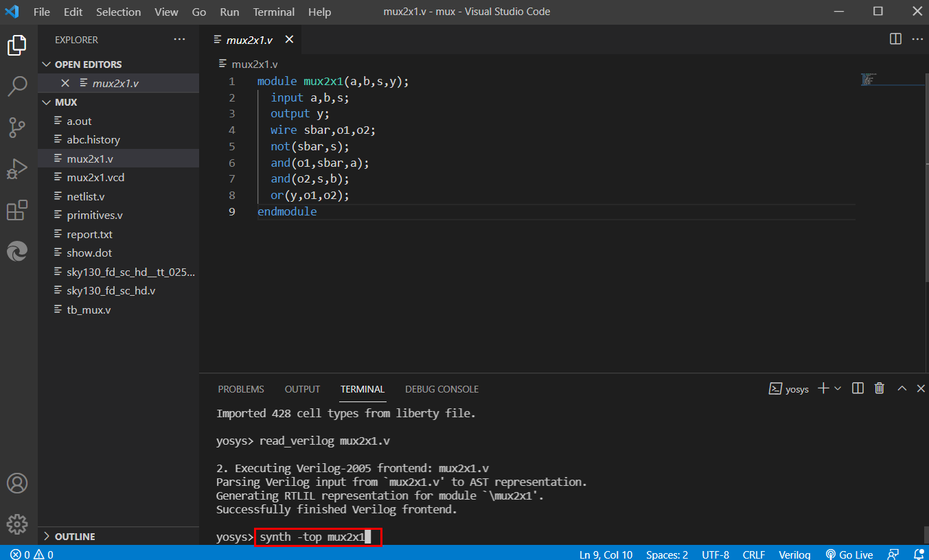The width and height of the screenshot is (929, 560).
Task: Open tb_mux.v testbench file
Action: pyautogui.click(x=118, y=310)
